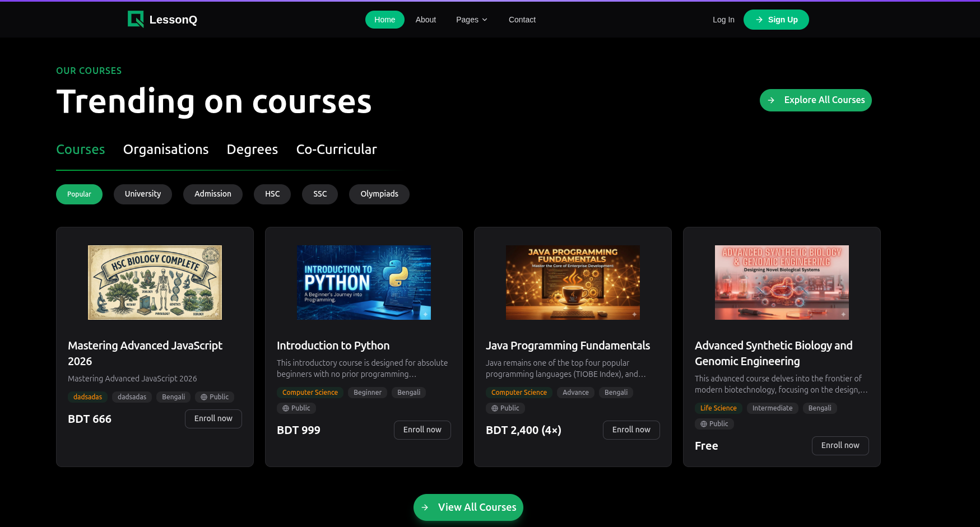Image resolution: width=980 pixels, height=527 pixels.
Task: Enable the HSC filter
Action: click(272, 194)
